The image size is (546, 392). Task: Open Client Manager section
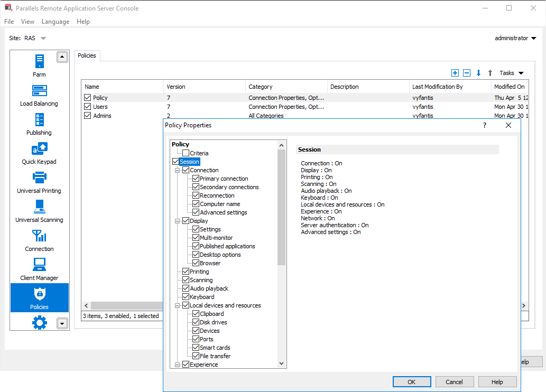(39, 269)
